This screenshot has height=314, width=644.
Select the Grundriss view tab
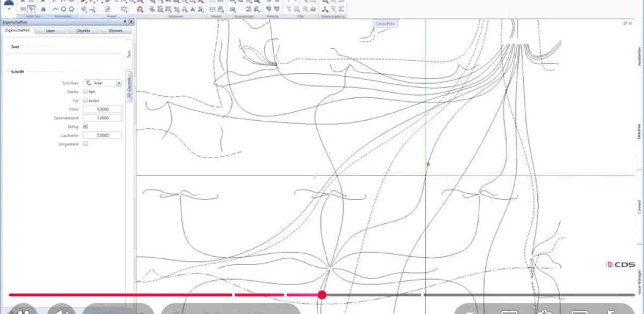tap(386, 24)
